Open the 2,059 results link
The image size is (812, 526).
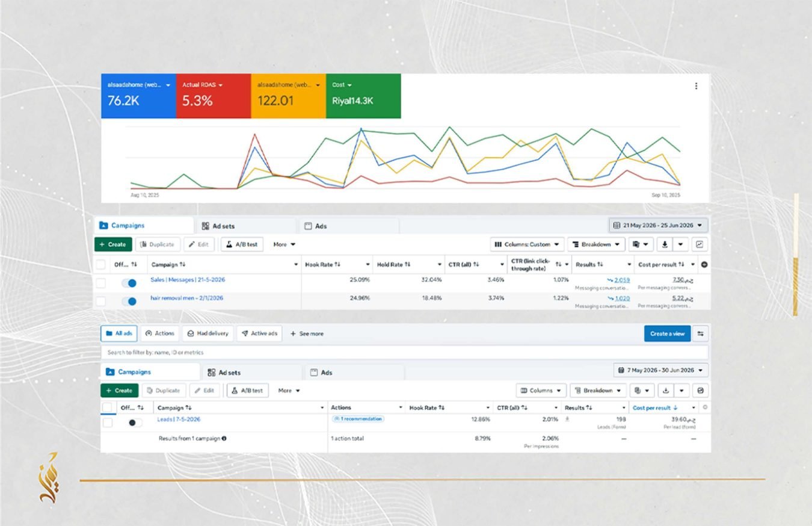pyautogui.click(x=621, y=280)
